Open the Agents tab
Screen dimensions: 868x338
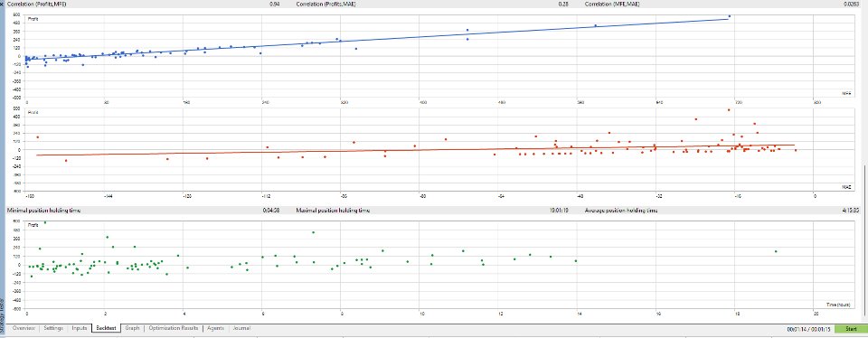tap(215, 328)
